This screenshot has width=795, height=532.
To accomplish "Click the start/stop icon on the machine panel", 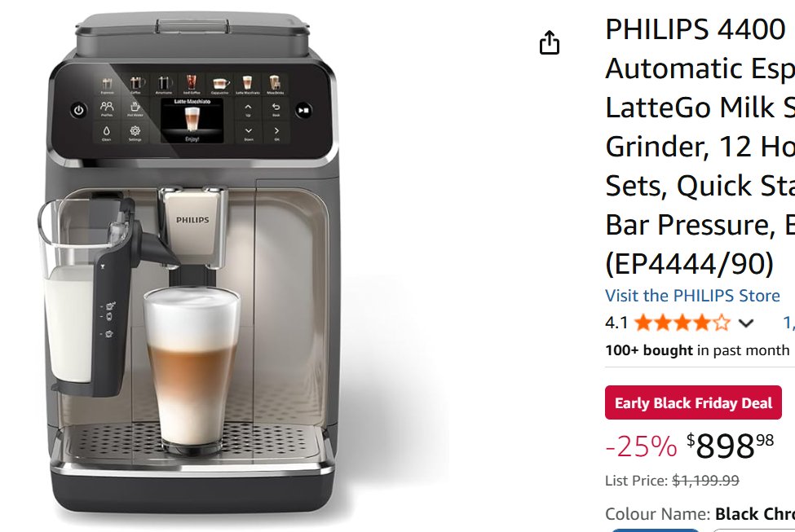I will click(x=303, y=110).
